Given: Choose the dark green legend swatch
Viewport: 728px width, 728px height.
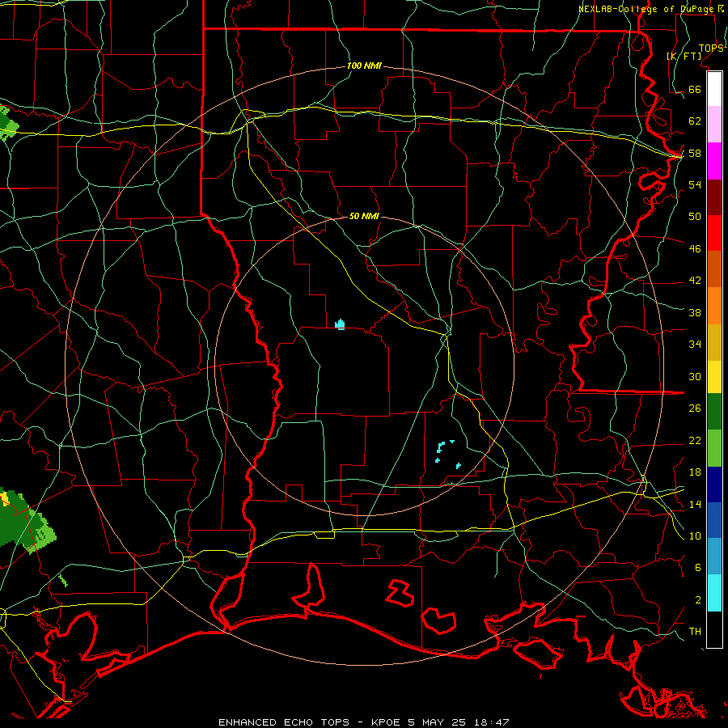Looking at the screenshot, I should [x=714, y=412].
